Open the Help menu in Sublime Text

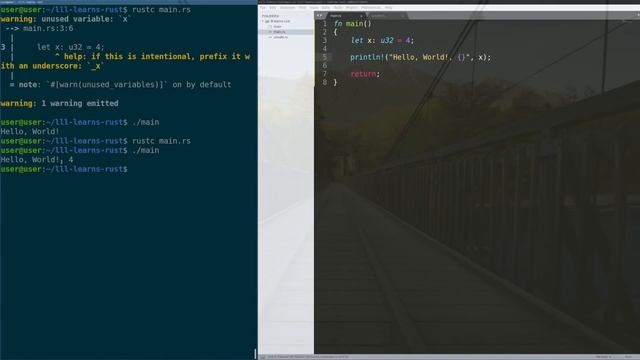click(389, 8)
